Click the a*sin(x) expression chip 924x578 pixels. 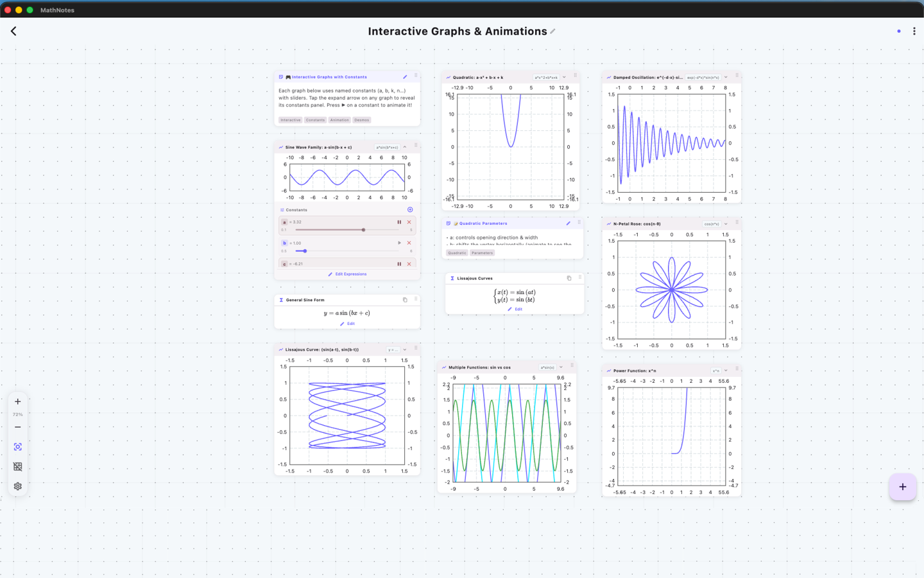[547, 367]
